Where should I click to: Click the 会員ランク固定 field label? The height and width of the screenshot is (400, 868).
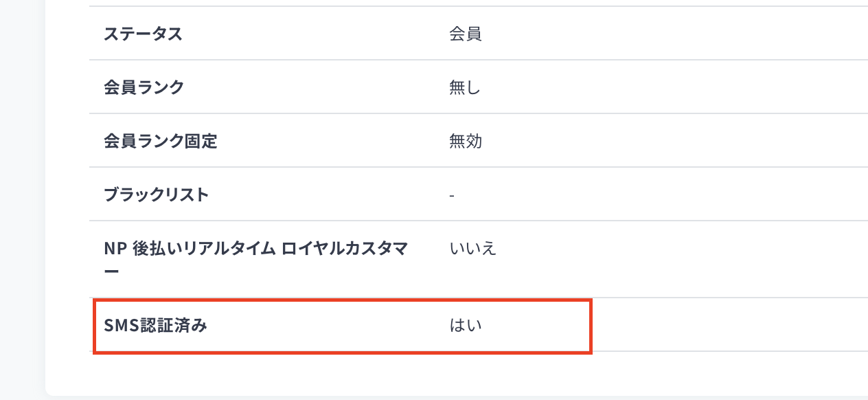pyautogui.click(x=160, y=141)
